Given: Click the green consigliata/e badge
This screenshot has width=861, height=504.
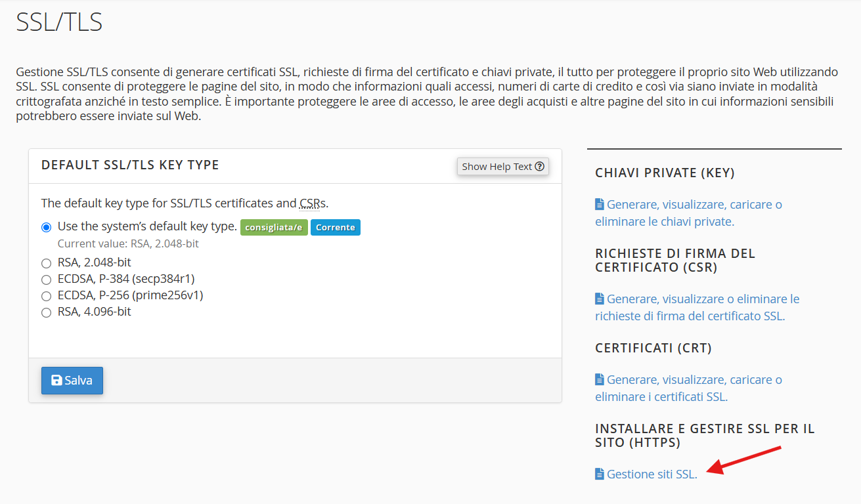Looking at the screenshot, I should coord(274,228).
